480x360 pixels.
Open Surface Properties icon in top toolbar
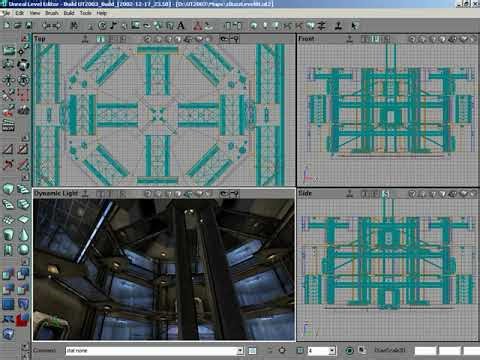[x=237, y=25]
